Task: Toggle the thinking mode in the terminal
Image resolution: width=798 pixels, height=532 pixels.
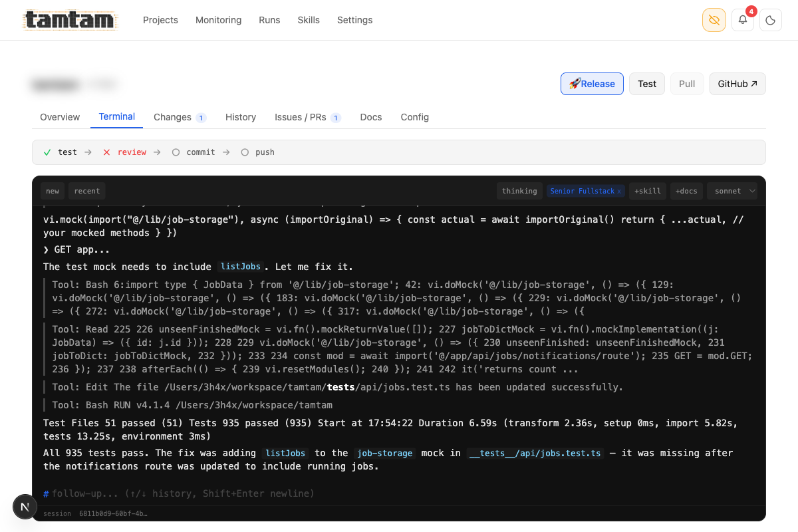Action: coord(519,191)
